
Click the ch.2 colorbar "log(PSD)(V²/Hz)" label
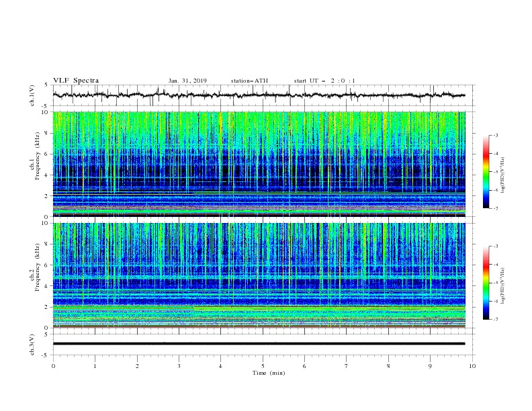503,286
